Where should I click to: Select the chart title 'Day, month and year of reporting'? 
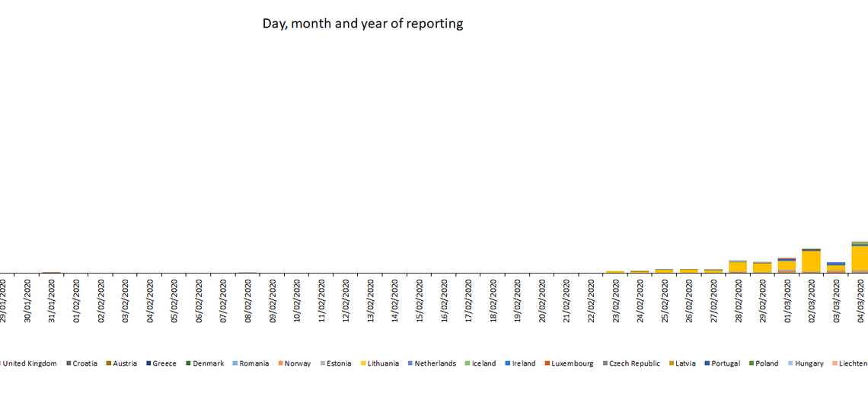pos(362,24)
